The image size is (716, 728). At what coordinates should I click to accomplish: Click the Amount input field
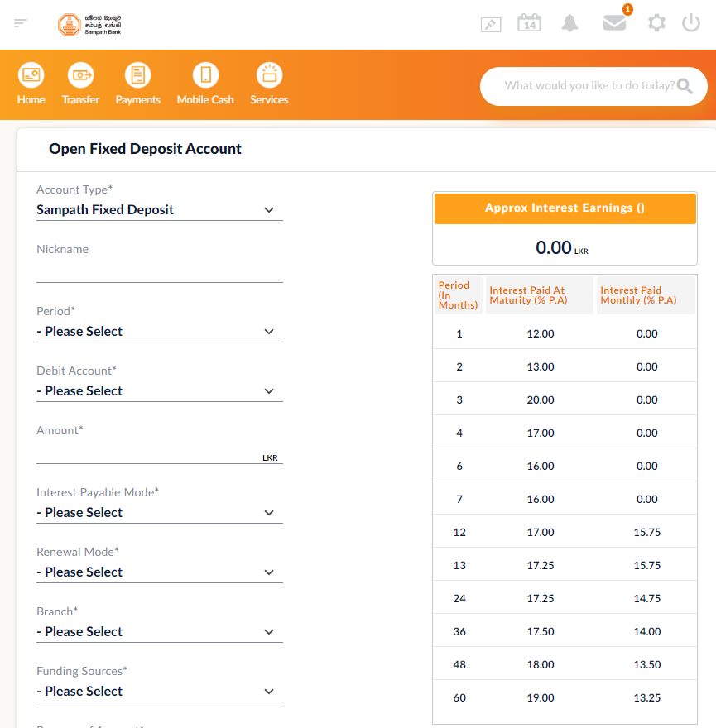point(160,453)
